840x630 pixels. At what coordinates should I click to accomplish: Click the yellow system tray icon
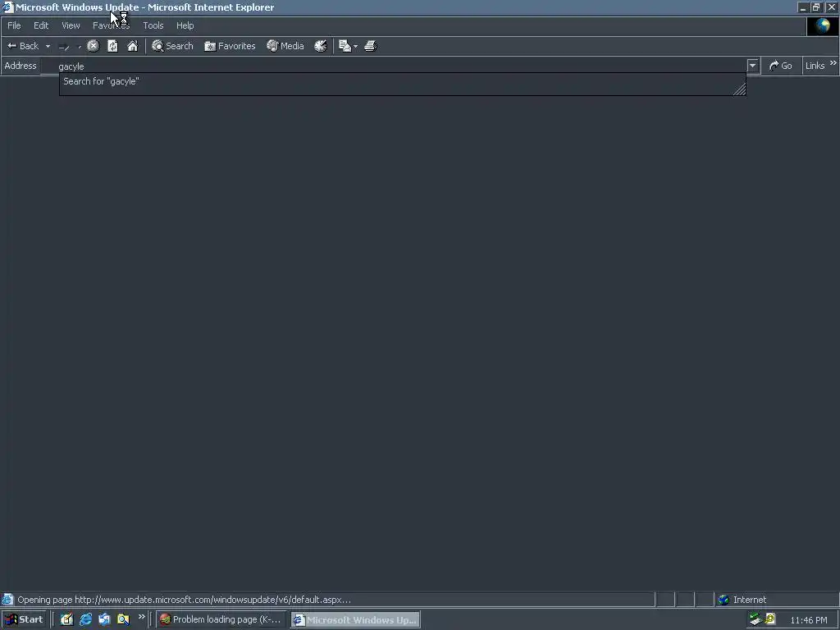770,619
